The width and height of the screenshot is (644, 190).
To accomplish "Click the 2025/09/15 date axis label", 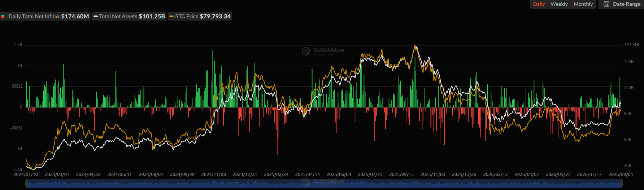I will [401, 174].
